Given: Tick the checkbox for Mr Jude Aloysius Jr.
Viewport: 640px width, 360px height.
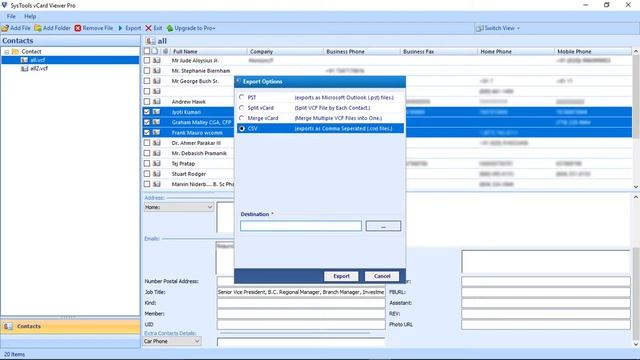Looking at the screenshot, I should click(147, 60).
